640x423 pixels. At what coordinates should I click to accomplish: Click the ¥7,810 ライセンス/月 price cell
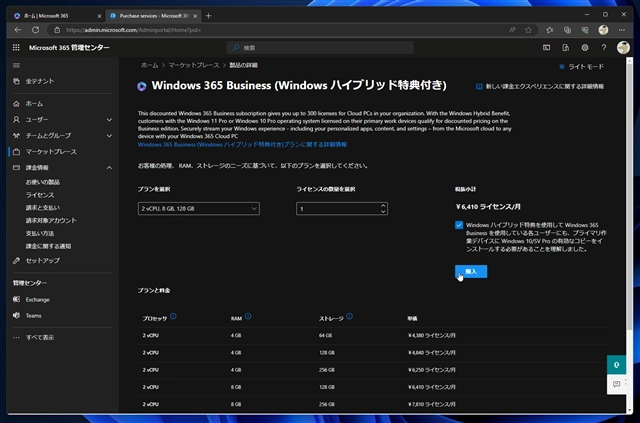point(431,404)
